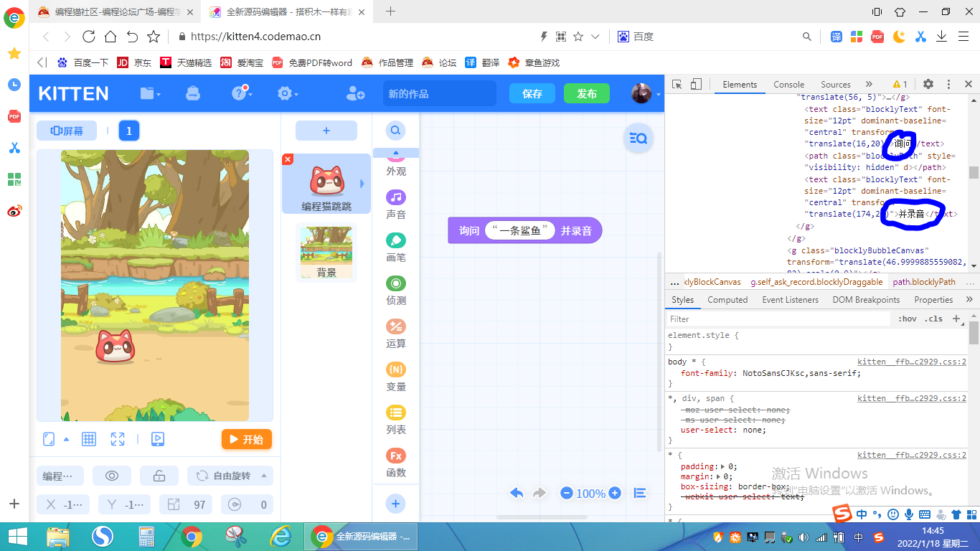
Task: Click the add collaborator icon
Action: tap(355, 93)
